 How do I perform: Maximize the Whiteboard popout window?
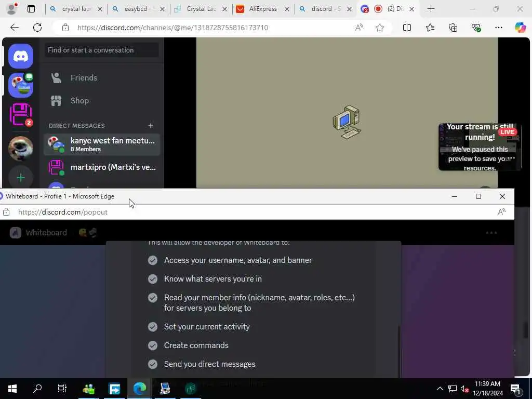[x=478, y=196]
